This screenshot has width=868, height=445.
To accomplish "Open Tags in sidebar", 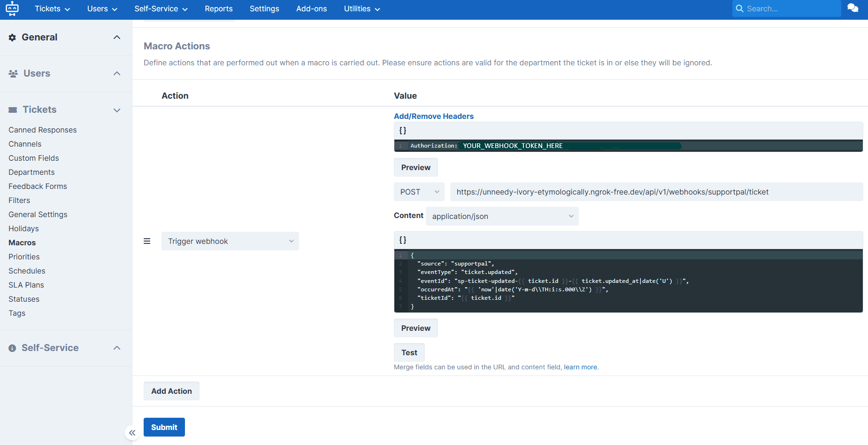I will pyautogui.click(x=17, y=313).
